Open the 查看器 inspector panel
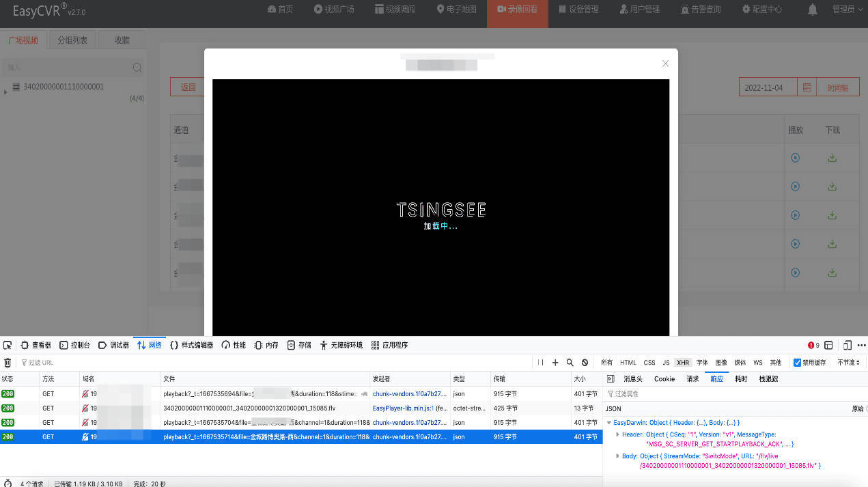The image size is (868, 487). (x=36, y=345)
